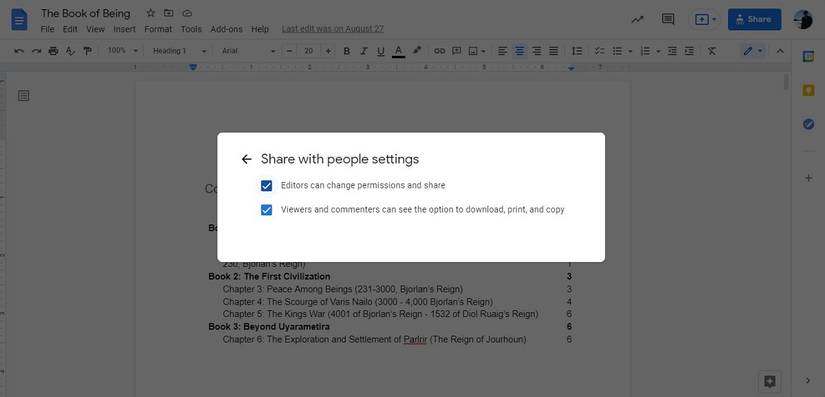Check the cloud document status icon
This screenshot has height=397, width=825.
187,13
